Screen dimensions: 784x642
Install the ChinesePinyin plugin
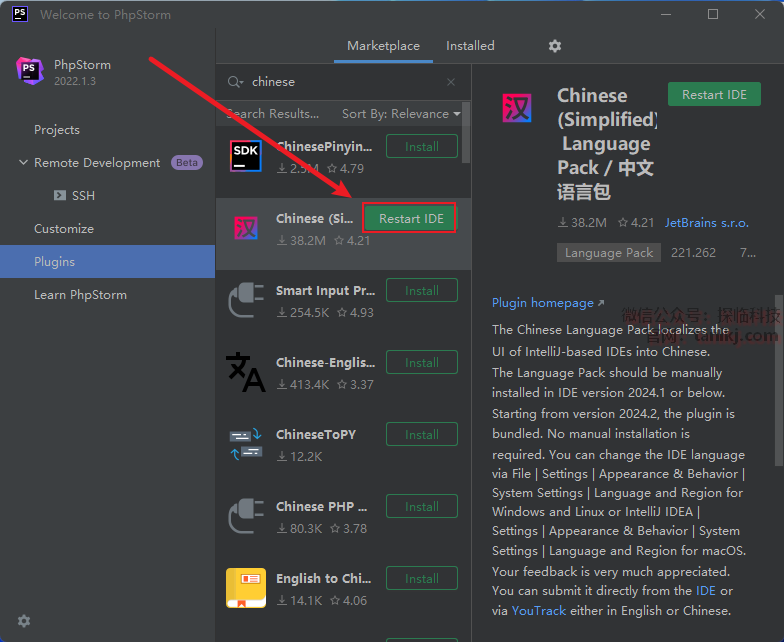click(422, 146)
